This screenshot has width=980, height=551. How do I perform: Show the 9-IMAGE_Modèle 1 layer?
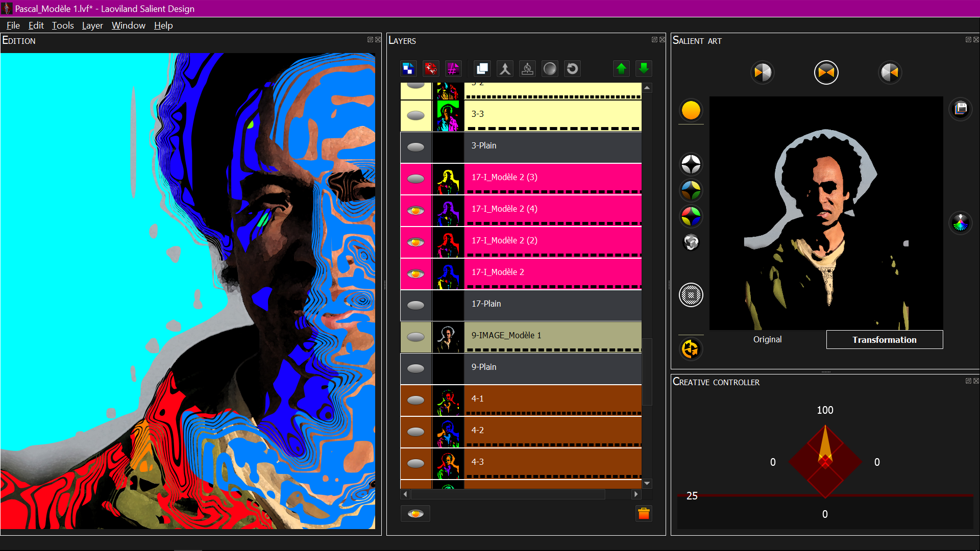coord(416,337)
